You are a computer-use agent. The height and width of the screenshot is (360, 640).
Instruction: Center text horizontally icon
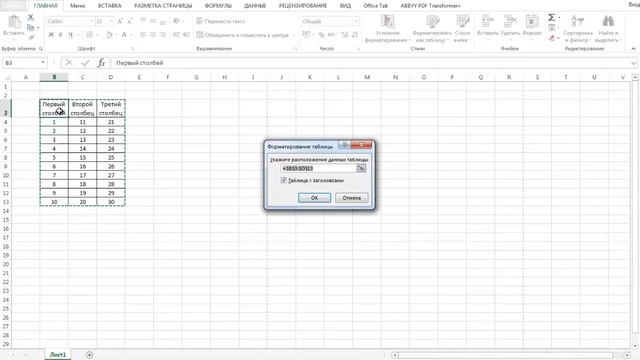point(153,35)
